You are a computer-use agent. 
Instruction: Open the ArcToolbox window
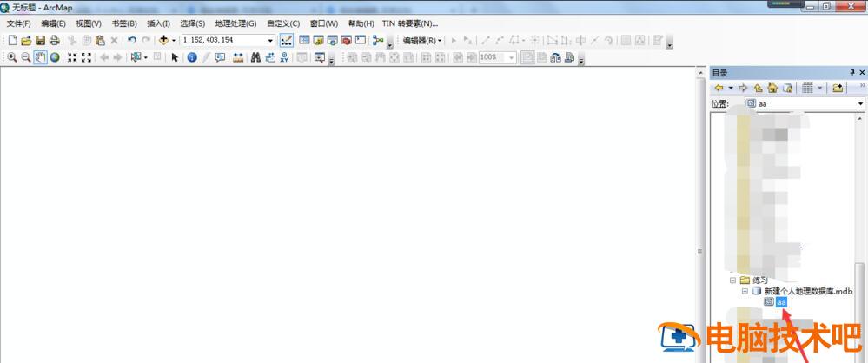coord(347,41)
